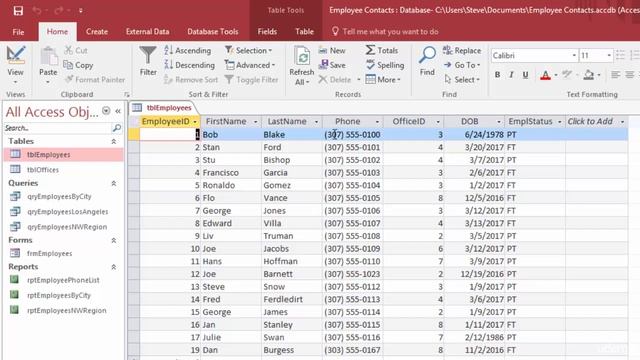
Task: Click Replace in the Find group
Action: (462, 51)
